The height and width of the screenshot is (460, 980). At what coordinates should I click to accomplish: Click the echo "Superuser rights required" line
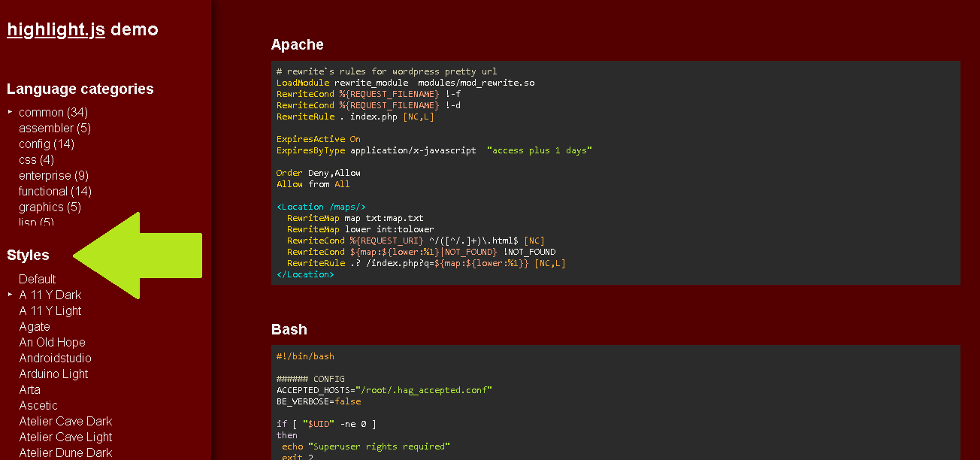(366, 446)
